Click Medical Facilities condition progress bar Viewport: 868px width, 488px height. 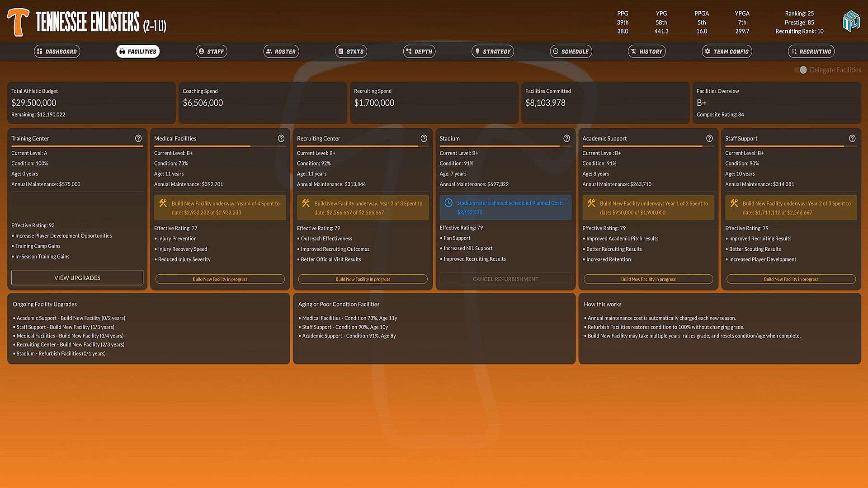(x=220, y=146)
